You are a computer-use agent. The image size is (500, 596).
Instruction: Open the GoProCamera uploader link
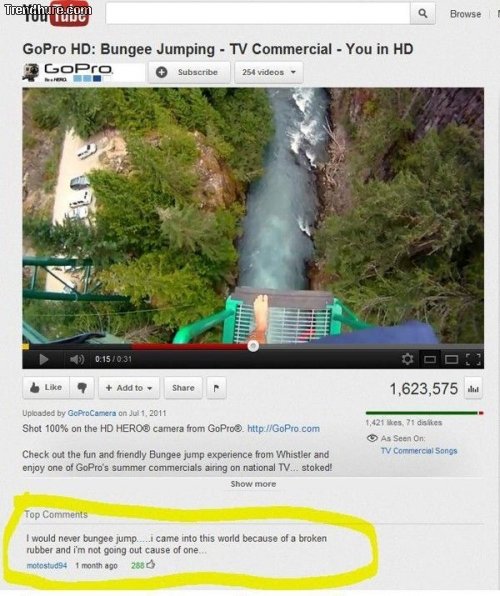pos(92,413)
